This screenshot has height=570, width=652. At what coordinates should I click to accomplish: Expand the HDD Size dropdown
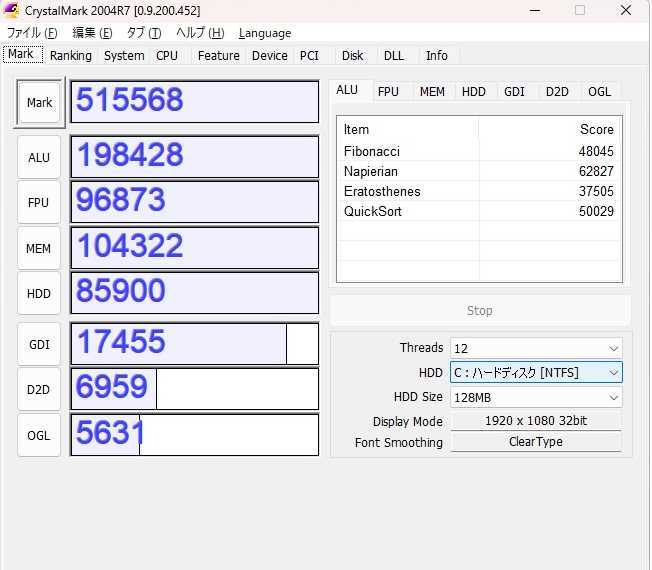[x=535, y=397]
